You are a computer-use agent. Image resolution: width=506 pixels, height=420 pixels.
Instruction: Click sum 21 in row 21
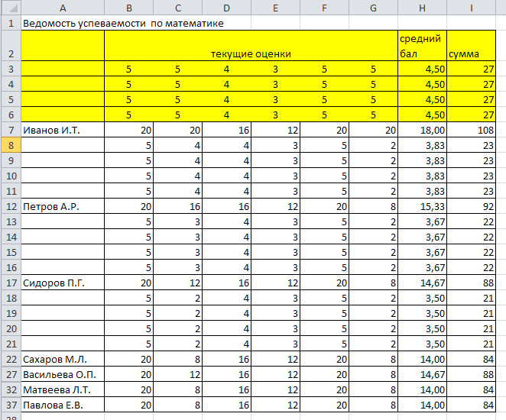[x=472, y=344]
